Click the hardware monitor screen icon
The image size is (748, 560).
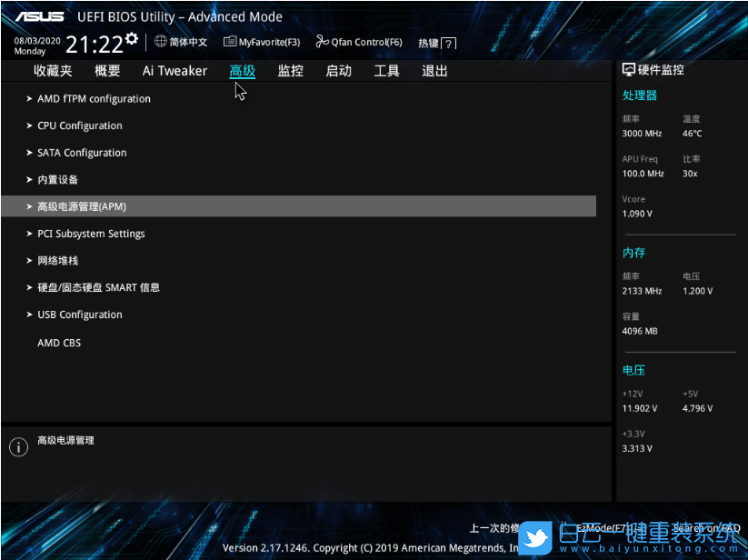(628, 70)
